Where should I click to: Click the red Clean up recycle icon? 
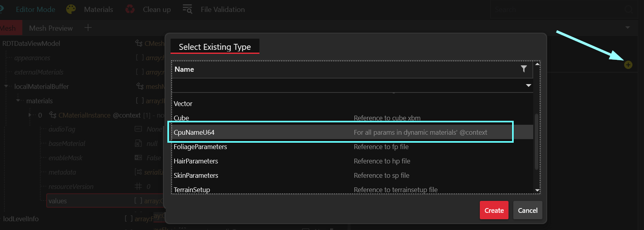[x=130, y=9]
